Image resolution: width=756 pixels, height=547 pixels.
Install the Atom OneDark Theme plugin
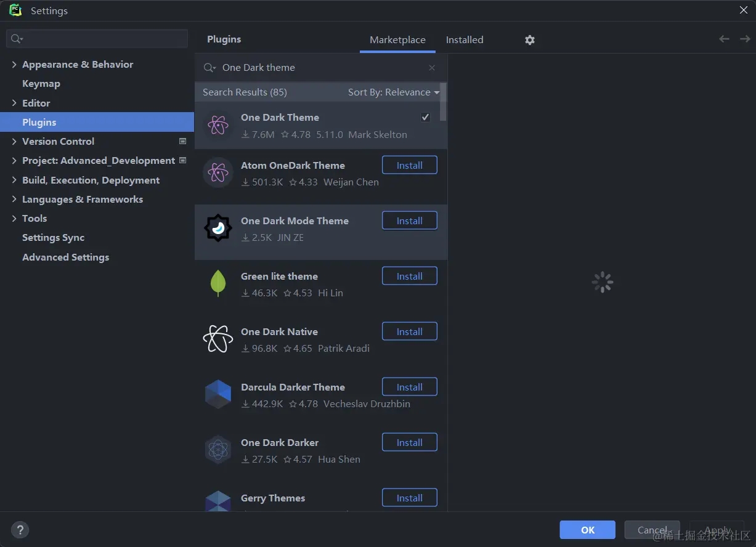click(x=409, y=165)
